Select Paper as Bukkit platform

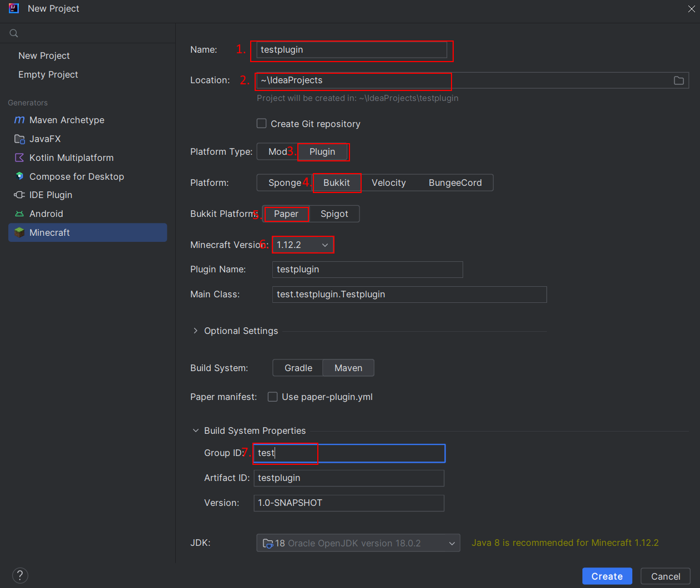tap(286, 214)
